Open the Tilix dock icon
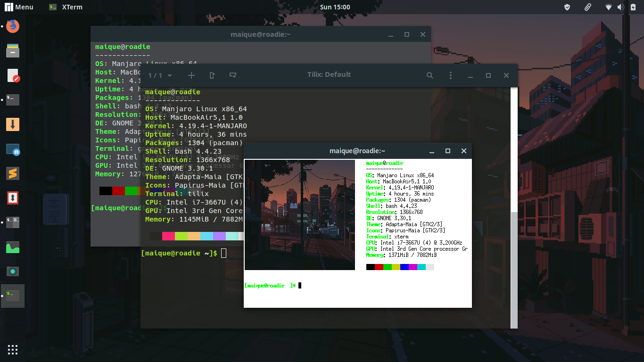Image resolution: width=644 pixels, height=362 pixels. [13, 222]
